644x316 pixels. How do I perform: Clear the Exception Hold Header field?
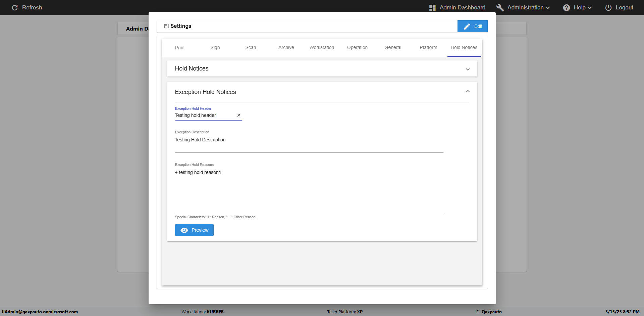point(239,115)
